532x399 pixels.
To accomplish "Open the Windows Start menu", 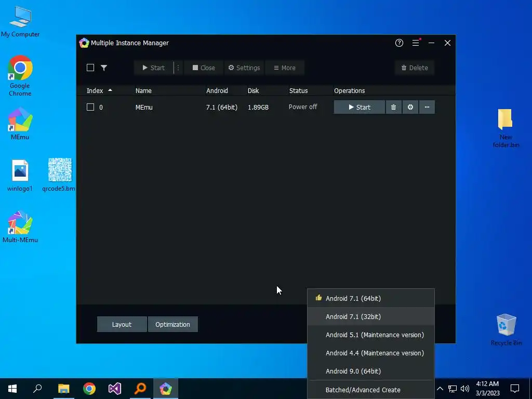I will tap(12, 389).
